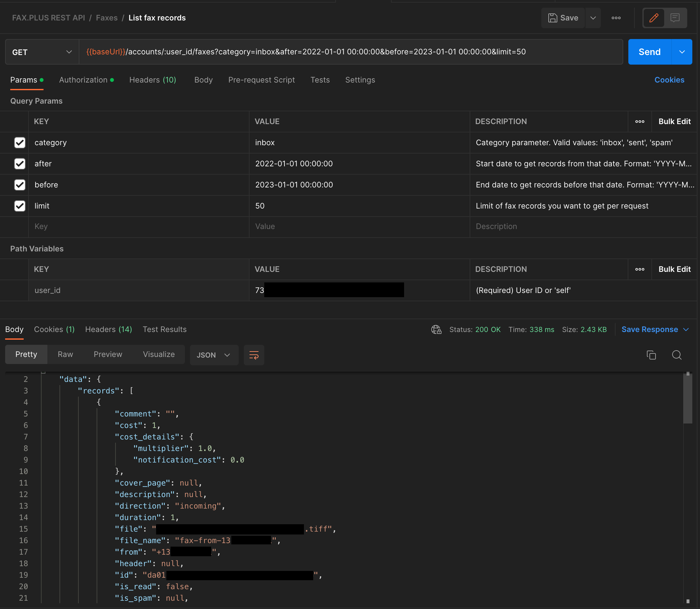Expand the JSON format dropdown

[x=214, y=355]
